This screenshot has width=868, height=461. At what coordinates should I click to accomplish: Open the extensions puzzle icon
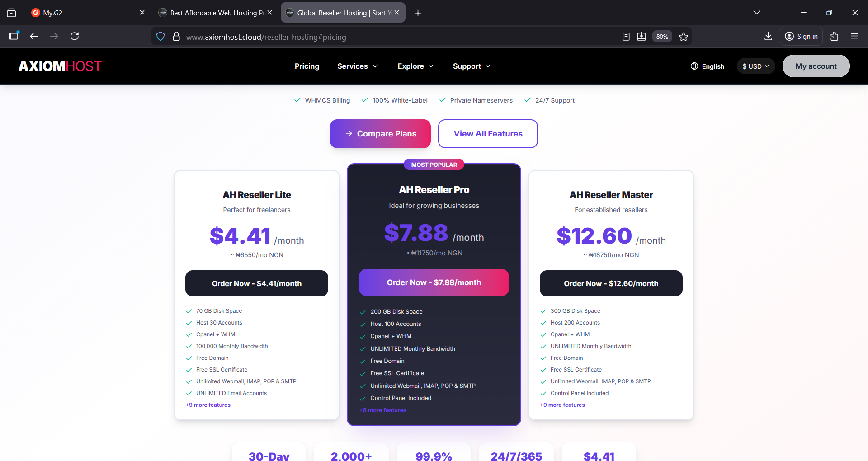(x=835, y=36)
